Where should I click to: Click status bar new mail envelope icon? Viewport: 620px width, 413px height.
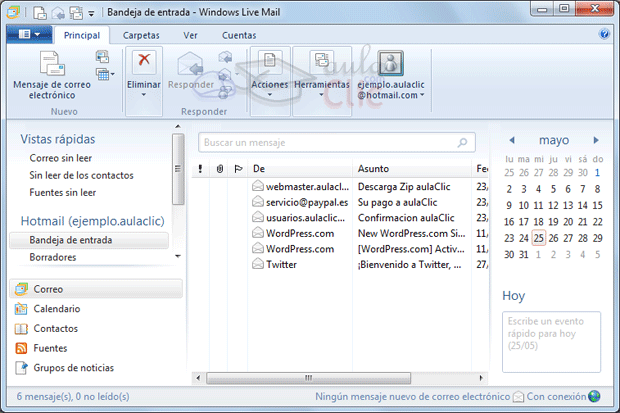tap(518, 396)
